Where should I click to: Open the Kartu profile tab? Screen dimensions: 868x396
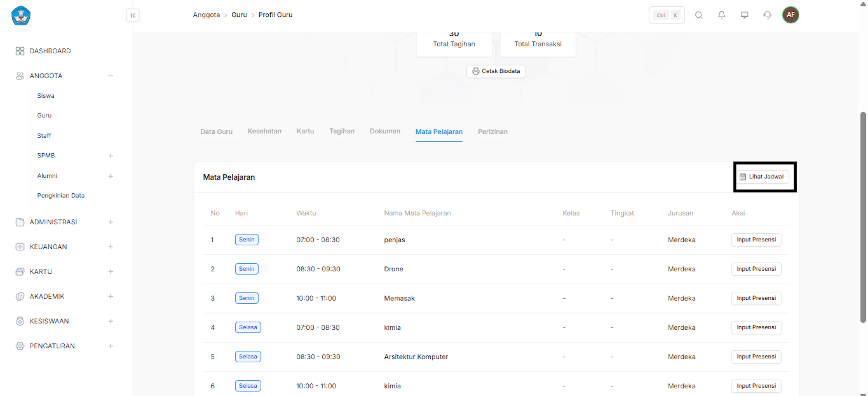click(x=305, y=131)
